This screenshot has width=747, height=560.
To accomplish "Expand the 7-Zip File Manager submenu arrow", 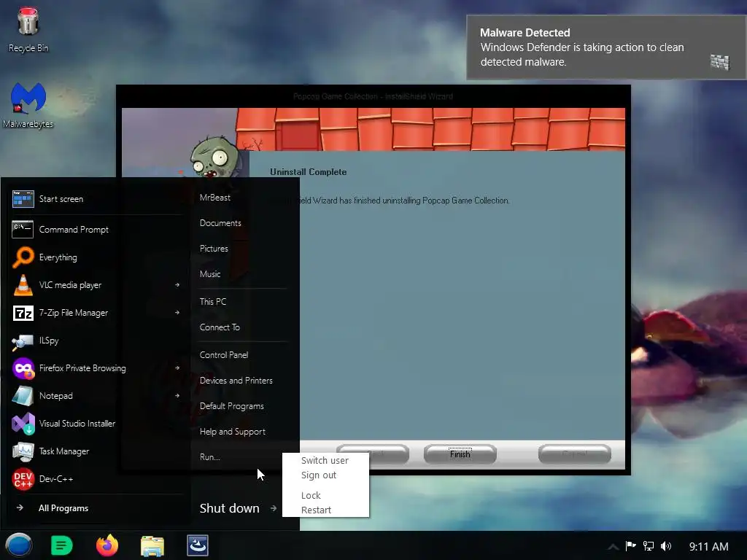I will (177, 312).
